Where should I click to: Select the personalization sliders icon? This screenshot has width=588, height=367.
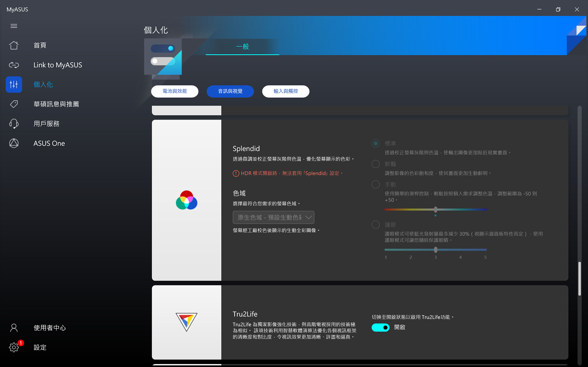pyautogui.click(x=14, y=85)
